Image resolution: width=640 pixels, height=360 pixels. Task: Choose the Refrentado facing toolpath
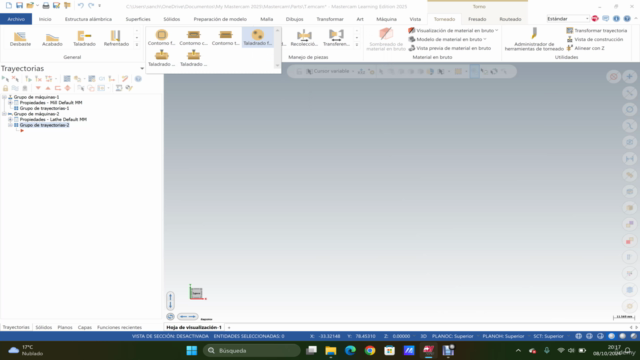point(116,38)
